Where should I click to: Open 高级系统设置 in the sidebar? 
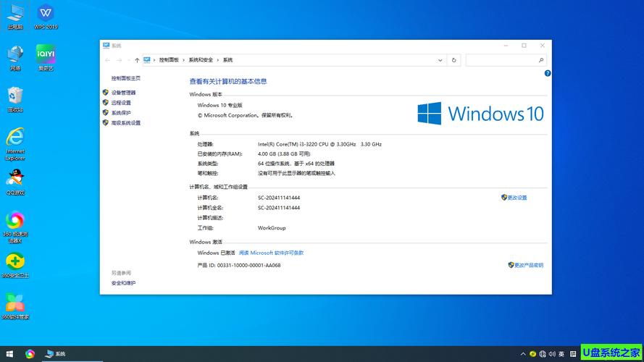(x=125, y=123)
